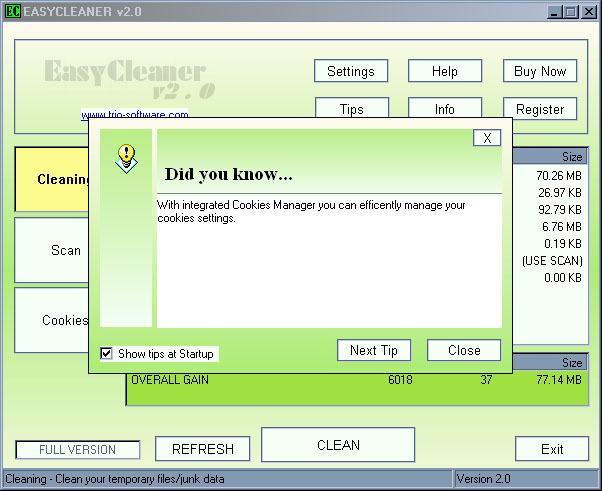Click the 37 value in overall gain row
This screenshot has width=602, height=491.
(x=486, y=380)
